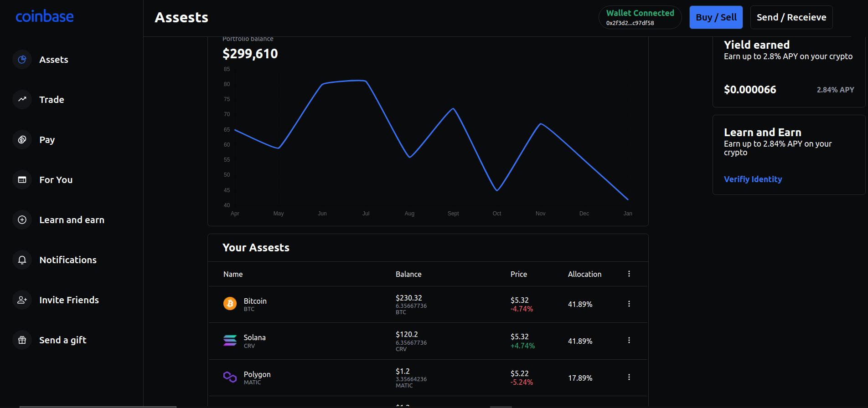This screenshot has height=408, width=868.
Task: Select Invite Friends in the sidebar
Action: pyautogui.click(x=69, y=300)
